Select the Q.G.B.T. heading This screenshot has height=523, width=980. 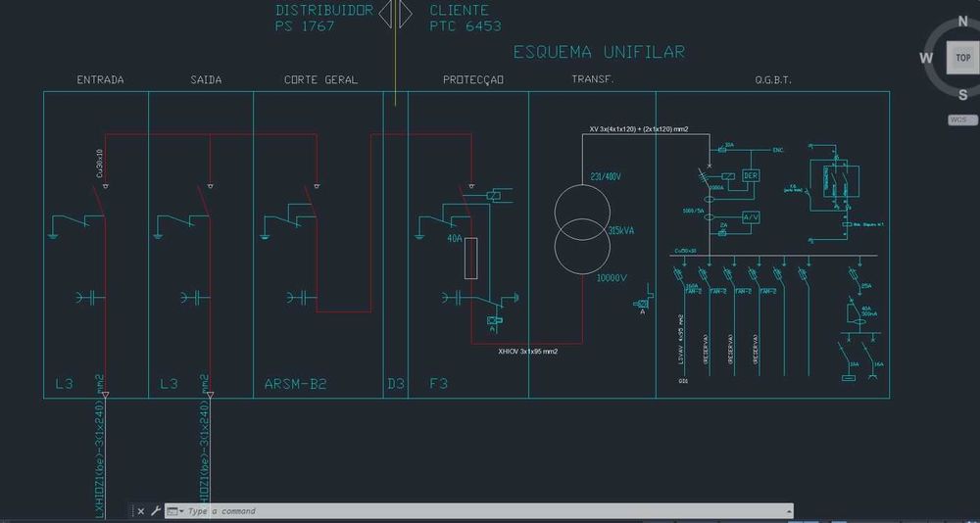(x=773, y=80)
